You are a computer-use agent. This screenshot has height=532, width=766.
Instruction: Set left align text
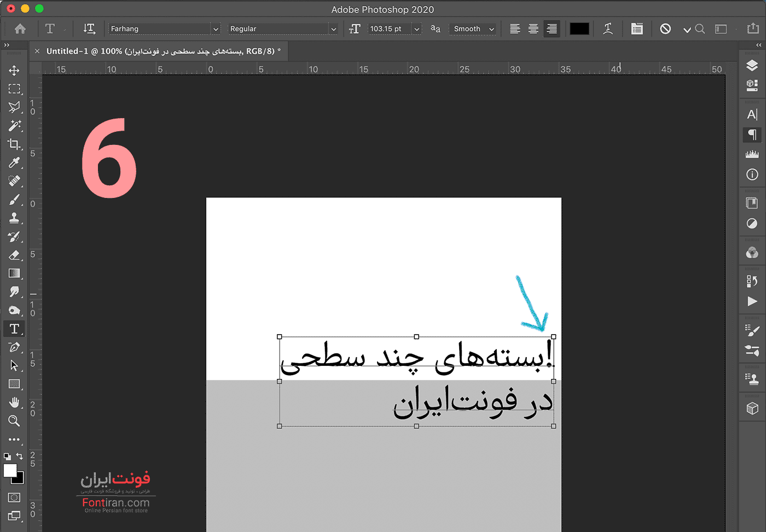point(515,29)
